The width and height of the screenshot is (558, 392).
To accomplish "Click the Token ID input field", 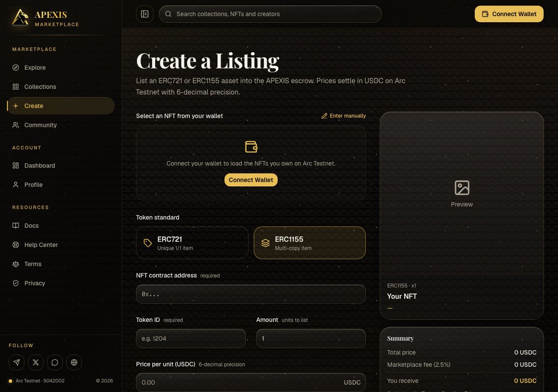I will (x=191, y=338).
